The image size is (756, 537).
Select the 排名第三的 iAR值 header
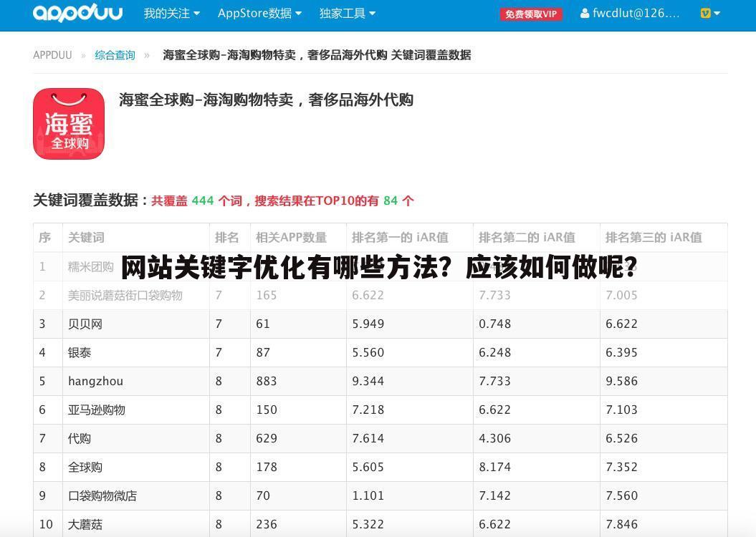[x=654, y=238]
